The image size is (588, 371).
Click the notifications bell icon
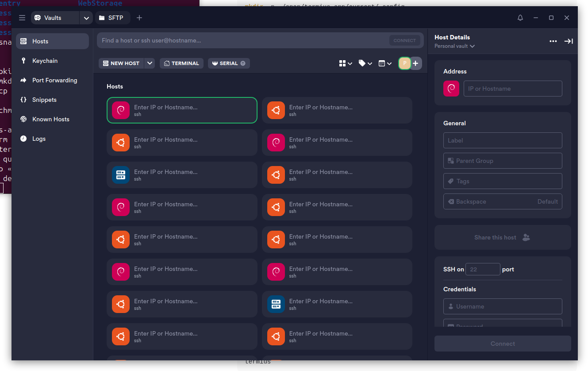pos(520,18)
